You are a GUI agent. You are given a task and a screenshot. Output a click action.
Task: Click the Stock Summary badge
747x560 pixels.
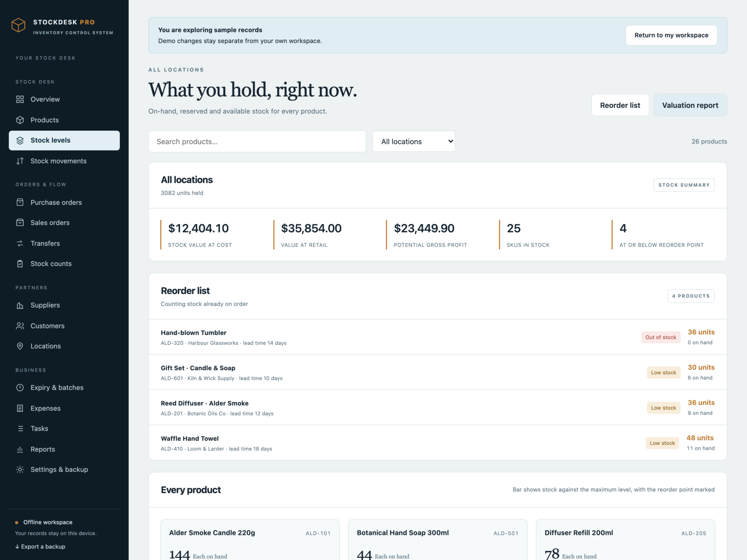coord(684,185)
